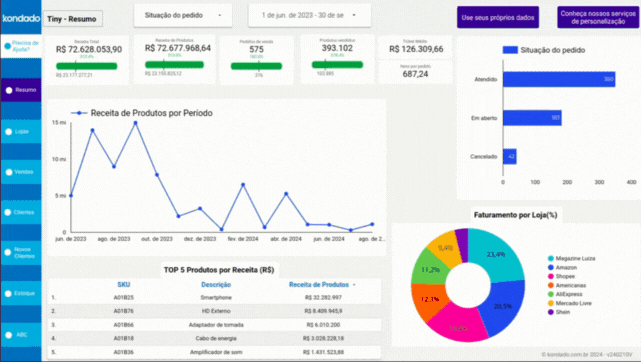Click Americanas legend entry

click(567, 285)
